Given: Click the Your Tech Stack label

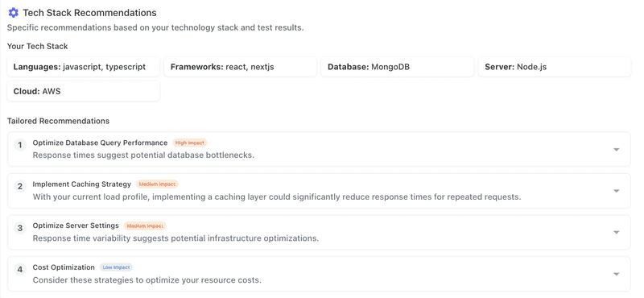Looking at the screenshot, I should 37,47.
